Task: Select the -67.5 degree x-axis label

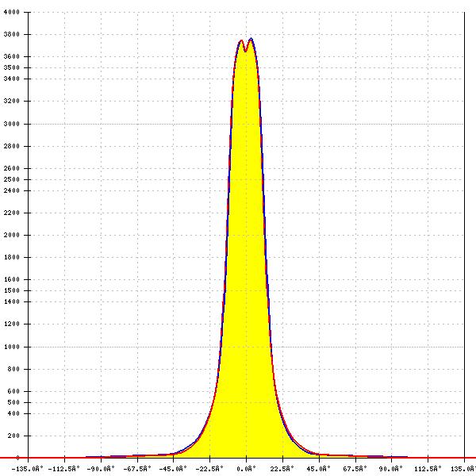Action: [137, 469]
